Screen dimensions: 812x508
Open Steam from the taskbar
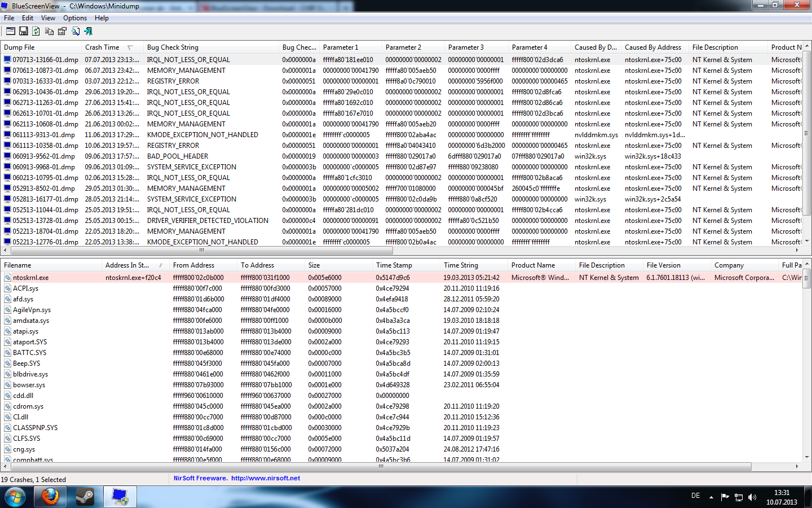(85, 497)
